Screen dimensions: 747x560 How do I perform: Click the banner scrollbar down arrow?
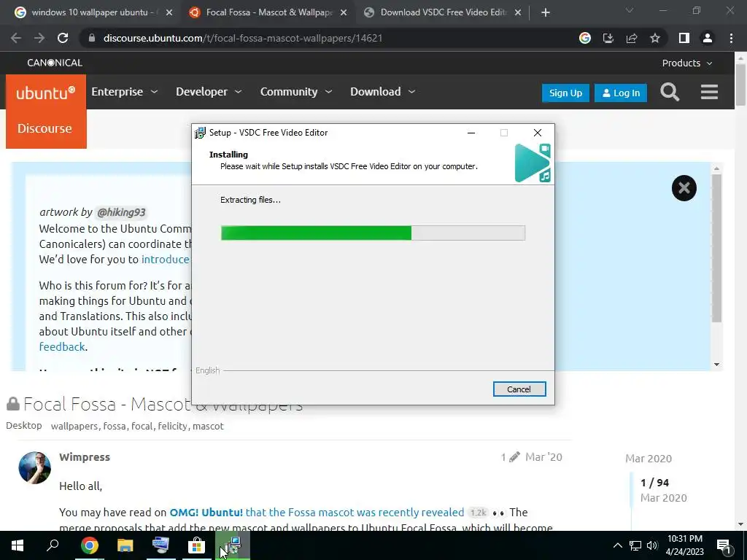point(716,365)
